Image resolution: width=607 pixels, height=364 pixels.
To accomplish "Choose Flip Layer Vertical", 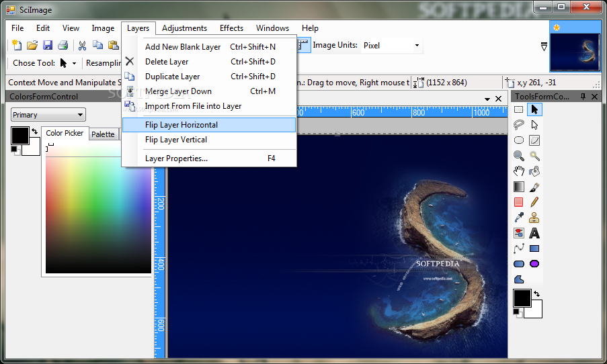I will 209,140.
